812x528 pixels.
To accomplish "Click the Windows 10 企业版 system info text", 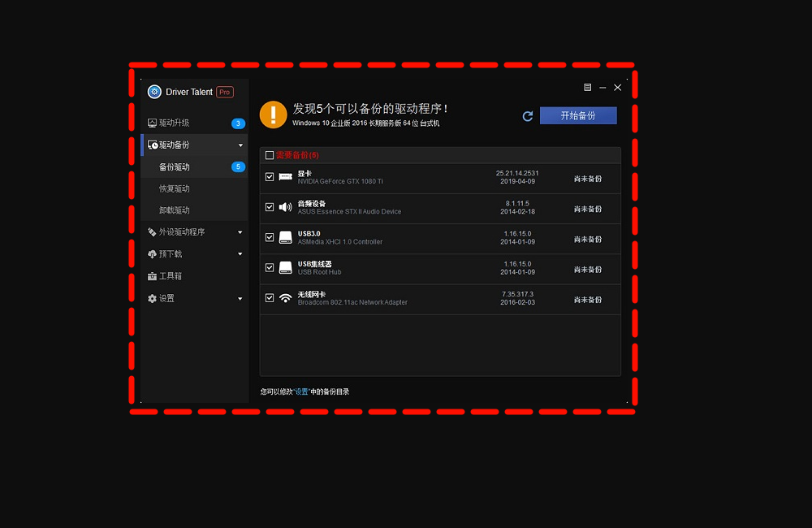I will coord(365,123).
